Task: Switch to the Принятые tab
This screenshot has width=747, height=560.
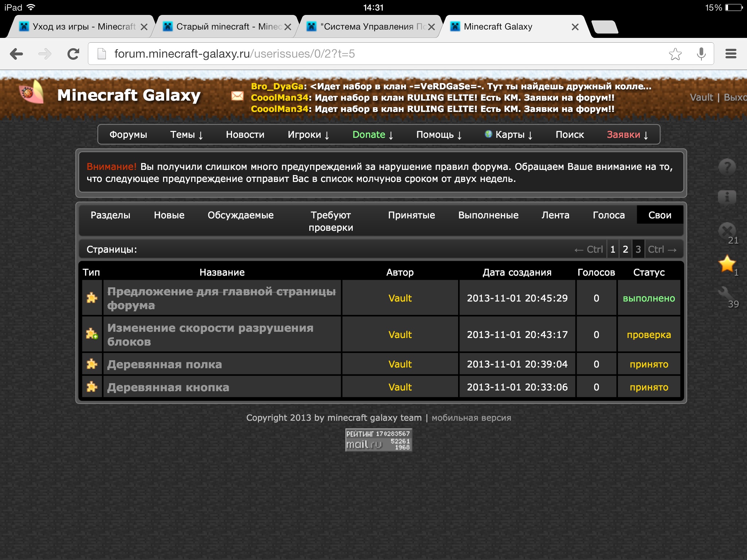Action: tap(411, 215)
